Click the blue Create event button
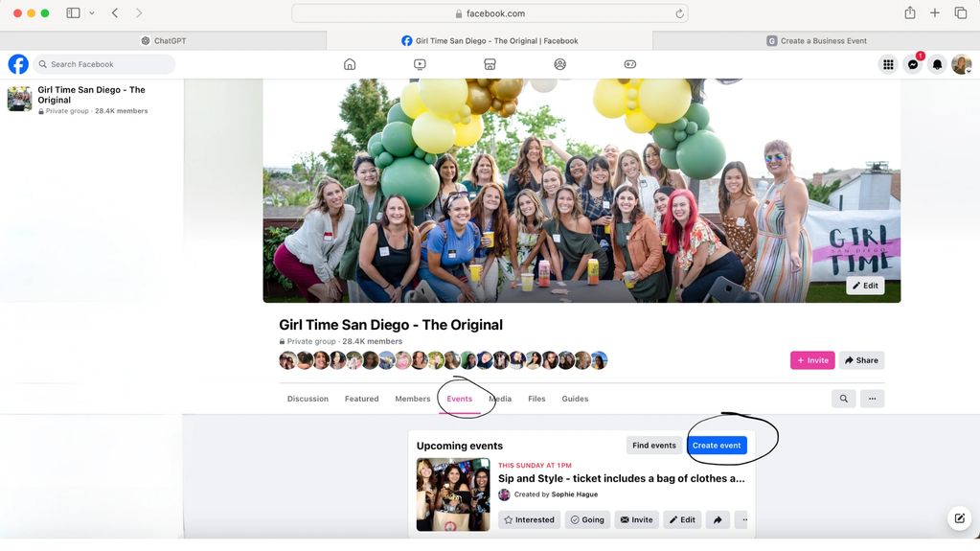The width and height of the screenshot is (980, 551). click(x=717, y=446)
